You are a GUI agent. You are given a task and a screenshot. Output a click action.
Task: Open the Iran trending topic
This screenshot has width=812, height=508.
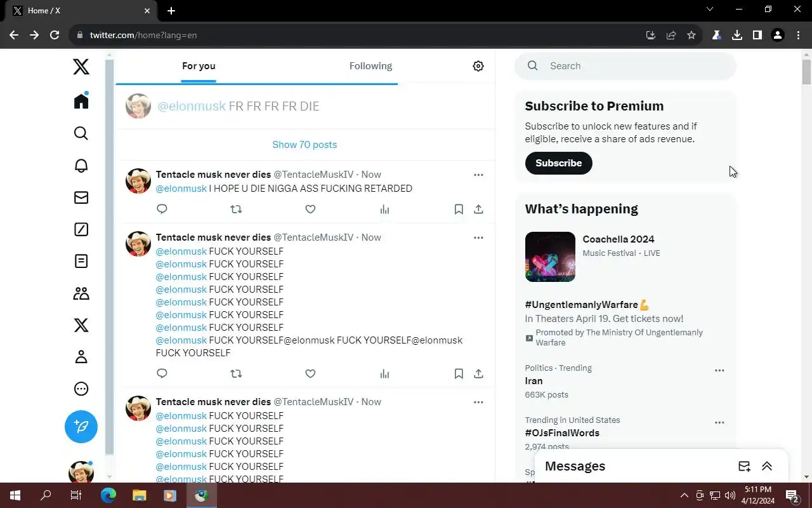coord(534,381)
